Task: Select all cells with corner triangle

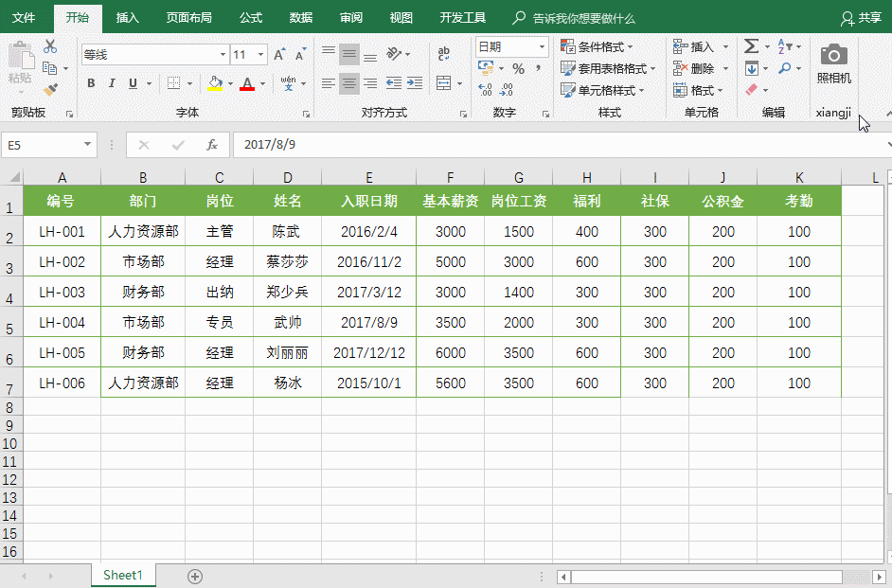Action: point(13,177)
